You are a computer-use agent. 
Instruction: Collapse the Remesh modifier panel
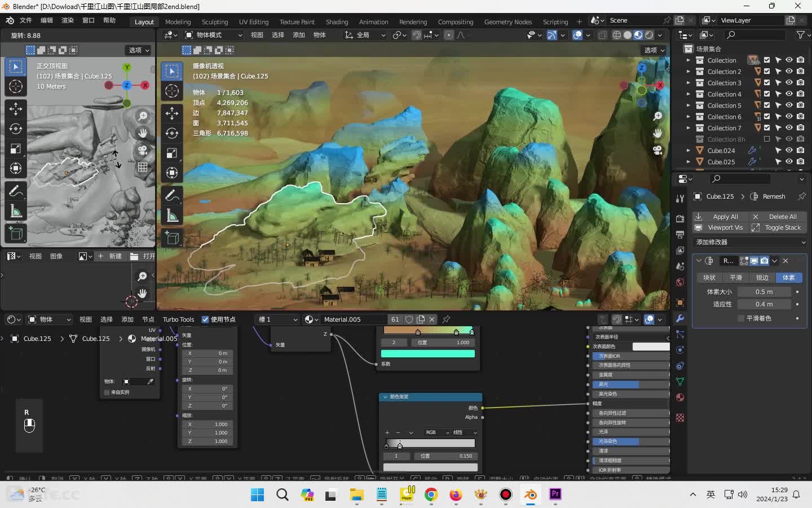click(x=699, y=261)
